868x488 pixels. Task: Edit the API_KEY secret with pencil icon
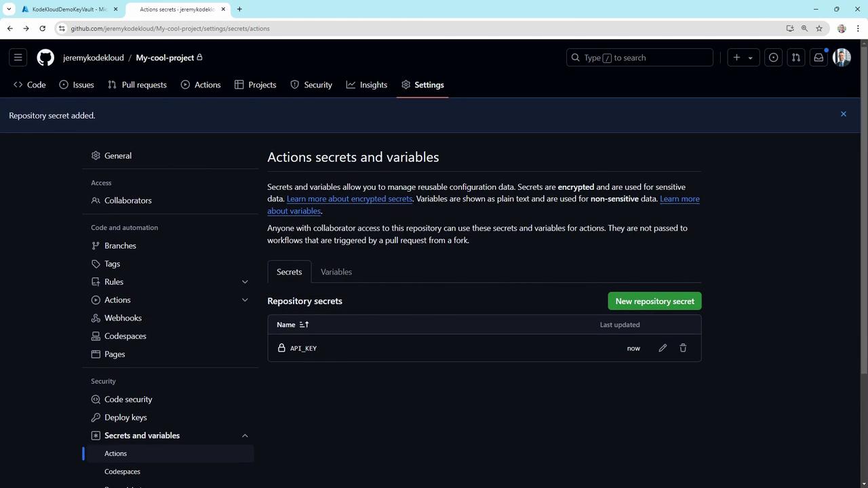pyautogui.click(x=663, y=348)
